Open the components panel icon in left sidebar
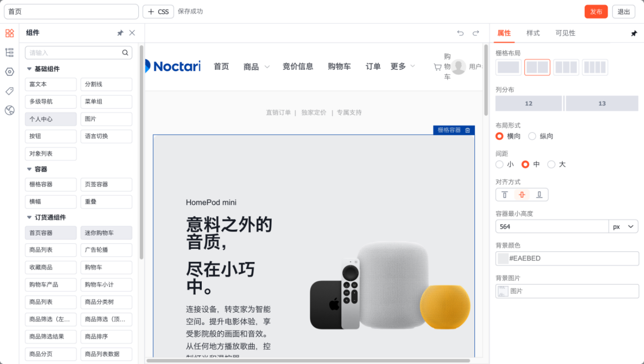644x364 pixels. 9,33
